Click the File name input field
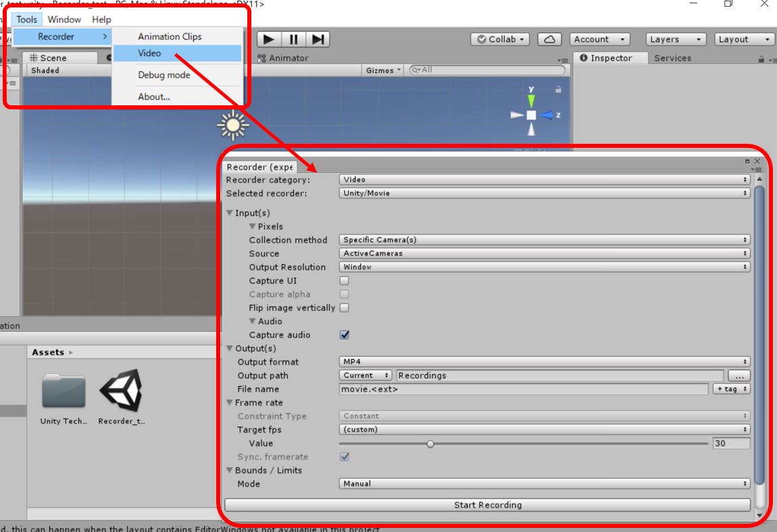 tap(524, 389)
